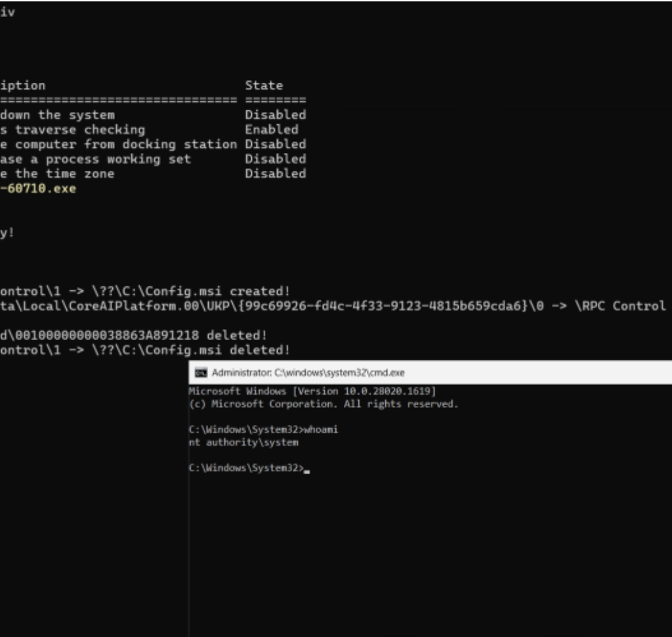Click the 'nt authority\system' output line
Screen dimensions: 672x637
[x=243, y=443]
